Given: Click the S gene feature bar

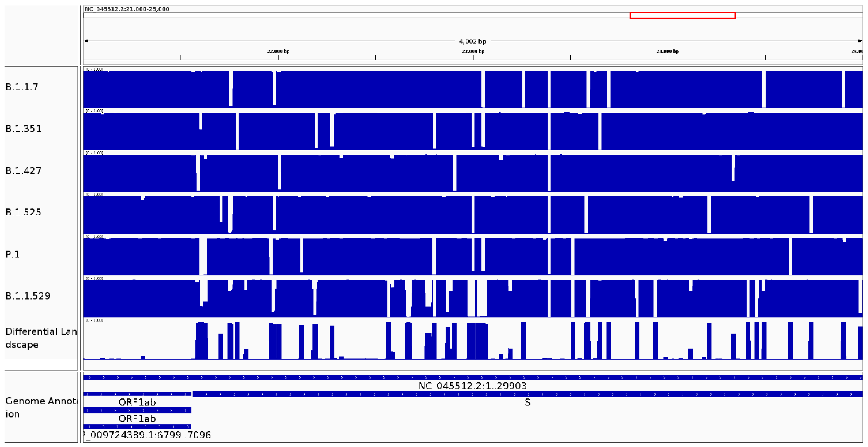Looking at the screenshot, I should [x=527, y=394].
